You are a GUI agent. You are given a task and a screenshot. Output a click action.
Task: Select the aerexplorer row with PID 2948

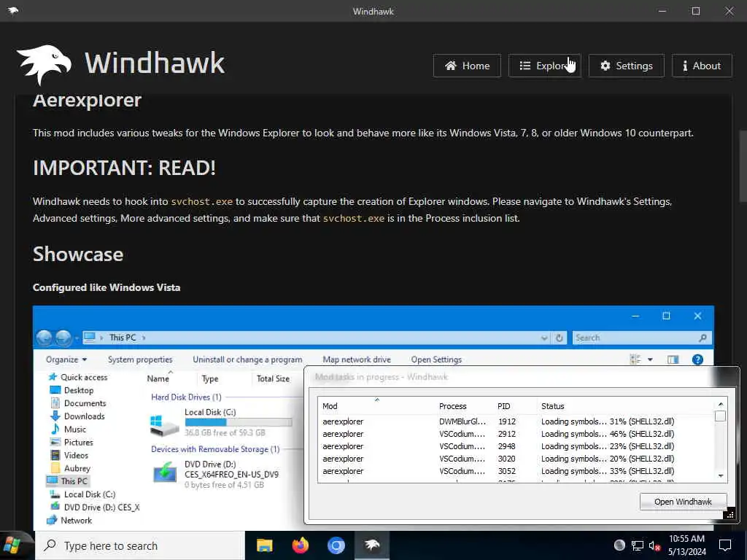[516, 446]
